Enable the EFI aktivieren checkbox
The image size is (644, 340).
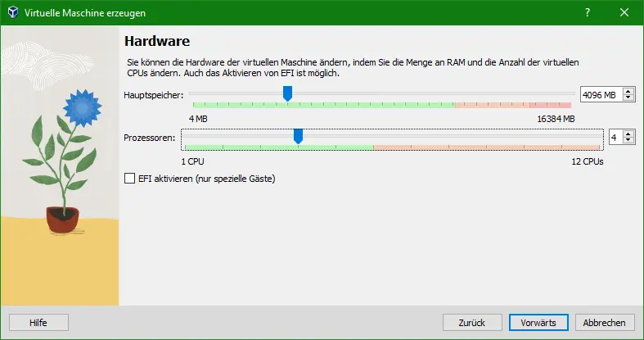pyautogui.click(x=130, y=179)
